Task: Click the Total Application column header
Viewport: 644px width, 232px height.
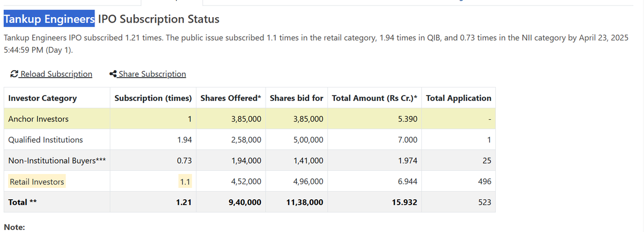Action: point(458,98)
